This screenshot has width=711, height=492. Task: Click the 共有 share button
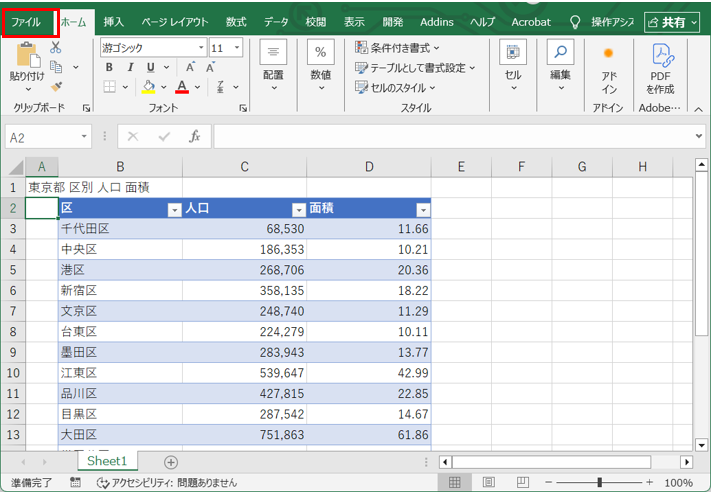[672, 22]
